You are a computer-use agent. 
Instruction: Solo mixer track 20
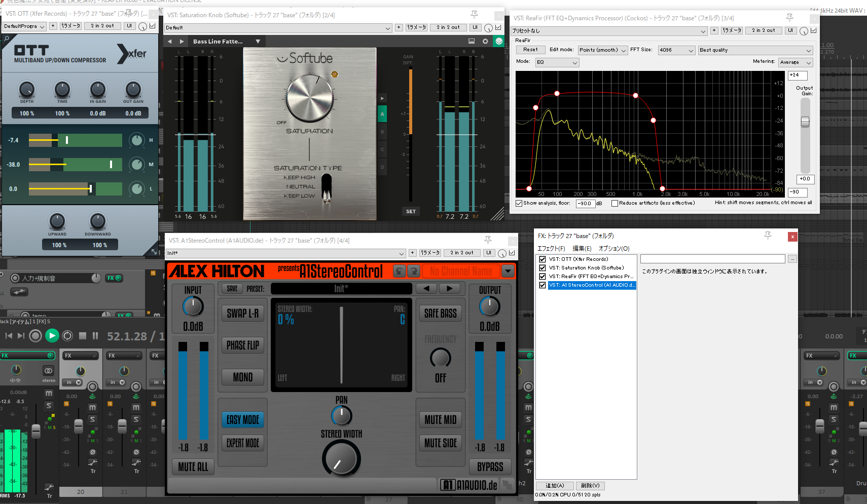92,419
